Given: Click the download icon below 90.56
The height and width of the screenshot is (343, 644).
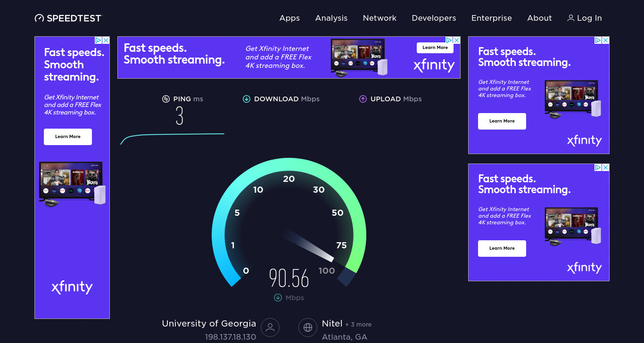Looking at the screenshot, I should coord(278,298).
